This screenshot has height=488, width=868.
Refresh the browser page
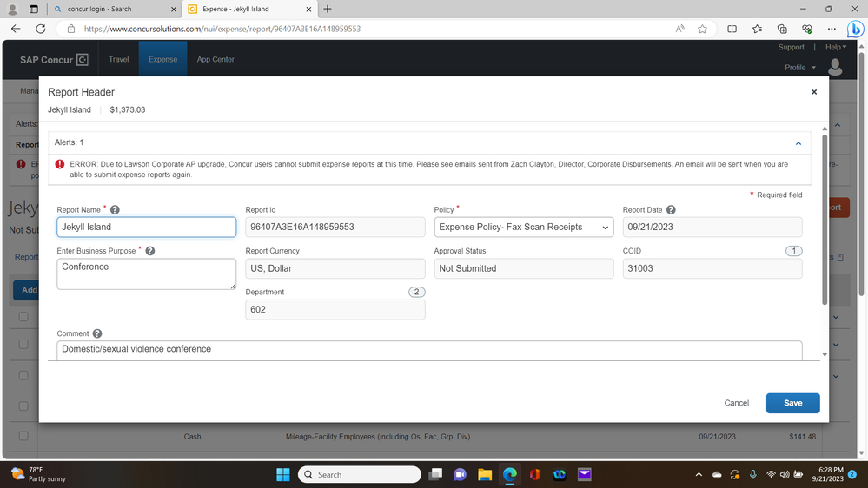(x=41, y=29)
